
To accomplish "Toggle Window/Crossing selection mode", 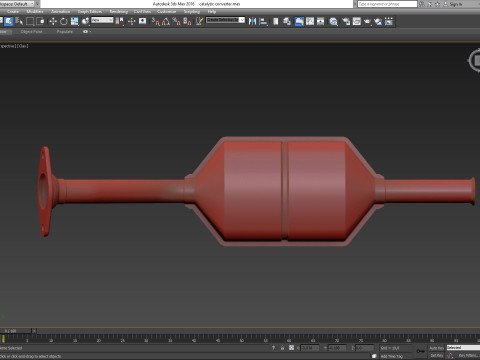I will tap(40, 22).
